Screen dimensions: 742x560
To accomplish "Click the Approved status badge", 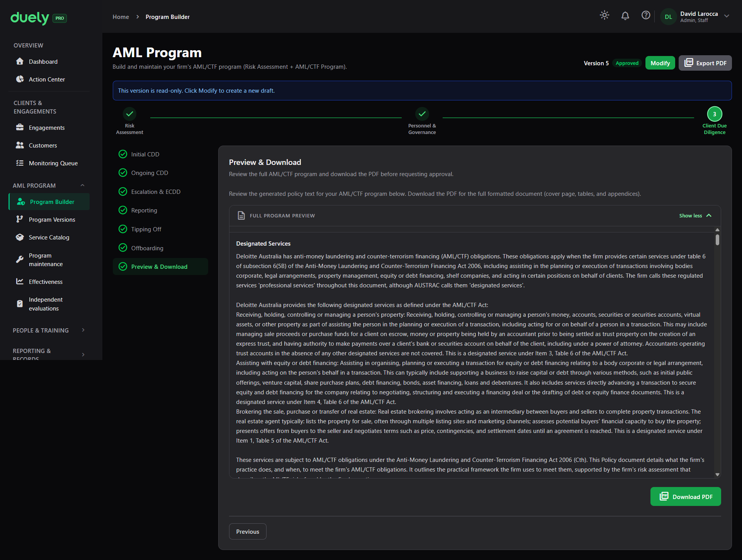I will pyautogui.click(x=627, y=63).
